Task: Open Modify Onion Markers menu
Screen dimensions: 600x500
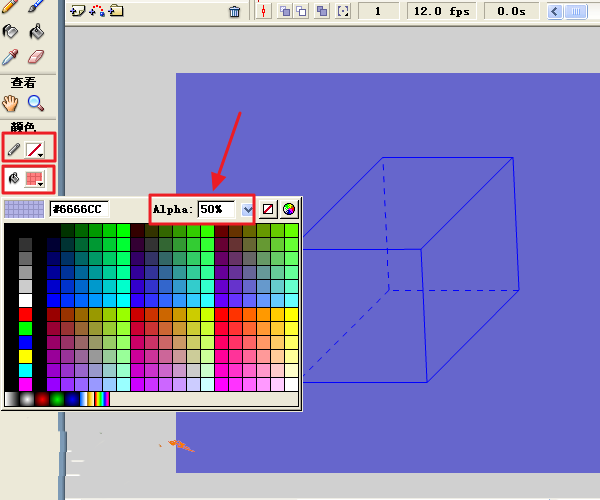Action: point(342,11)
